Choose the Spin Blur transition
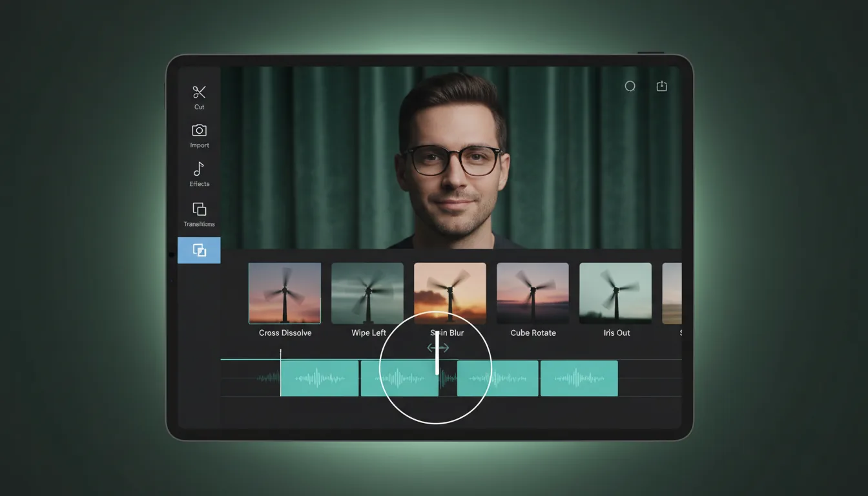The width and height of the screenshot is (868, 496). coord(449,293)
